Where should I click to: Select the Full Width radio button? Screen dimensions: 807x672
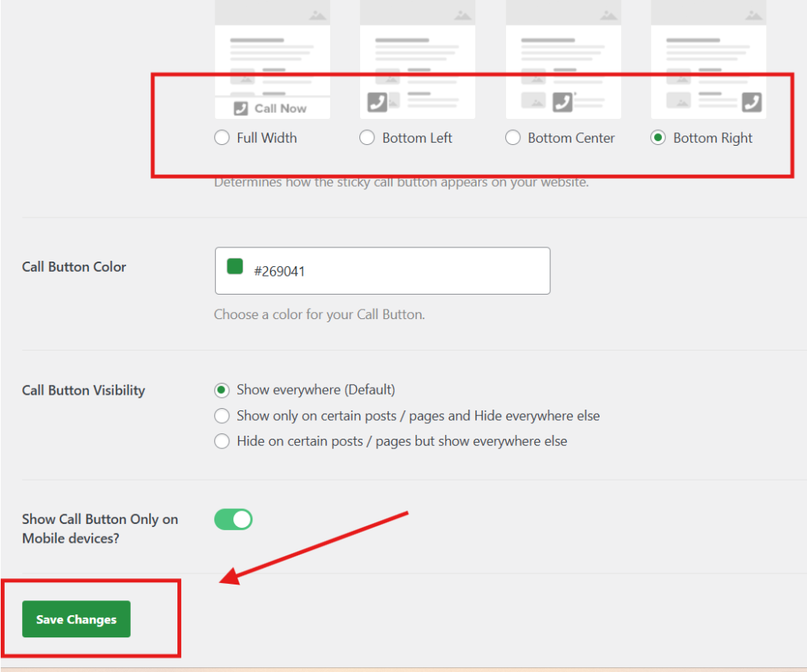coord(222,138)
